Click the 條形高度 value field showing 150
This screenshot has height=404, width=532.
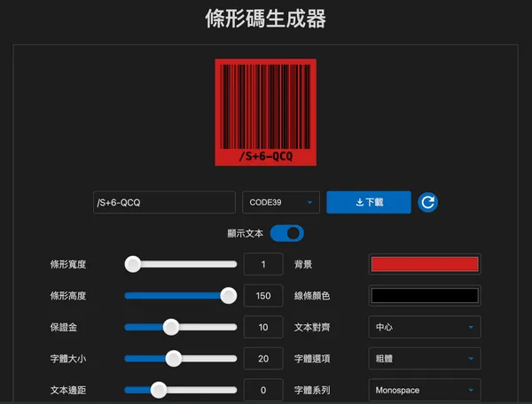pyautogui.click(x=263, y=296)
